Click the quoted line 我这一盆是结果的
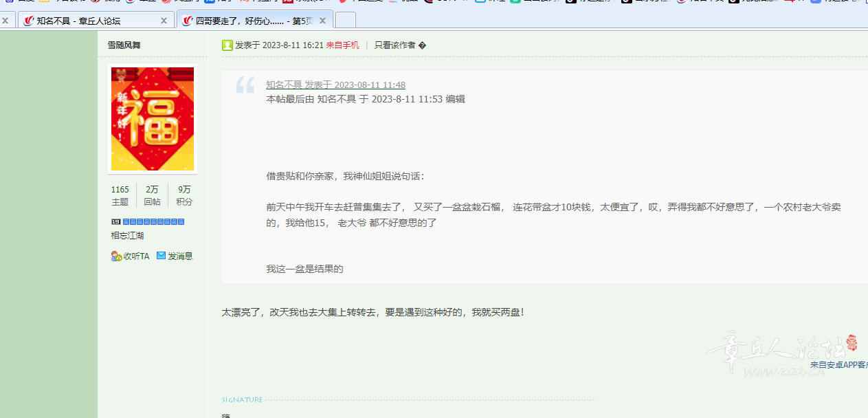Image resolution: width=868 pixels, height=418 pixels. coord(304,269)
